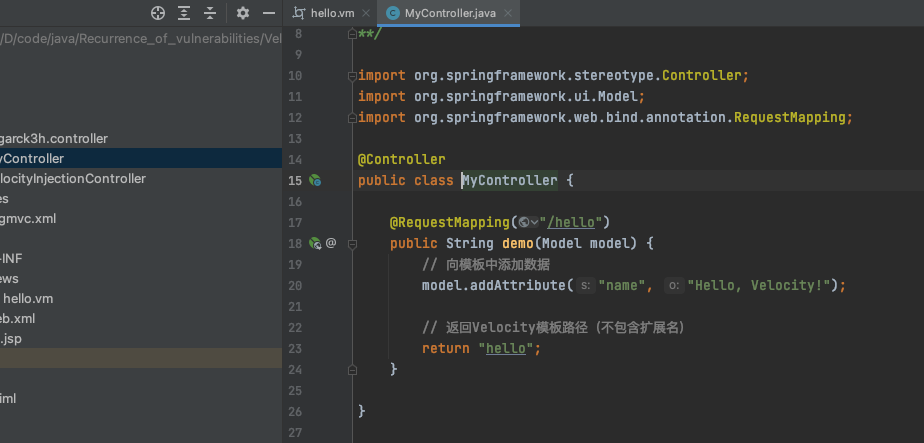Toggle the fold end marker on line 24
924x443 pixels.
tap(352, 369)
